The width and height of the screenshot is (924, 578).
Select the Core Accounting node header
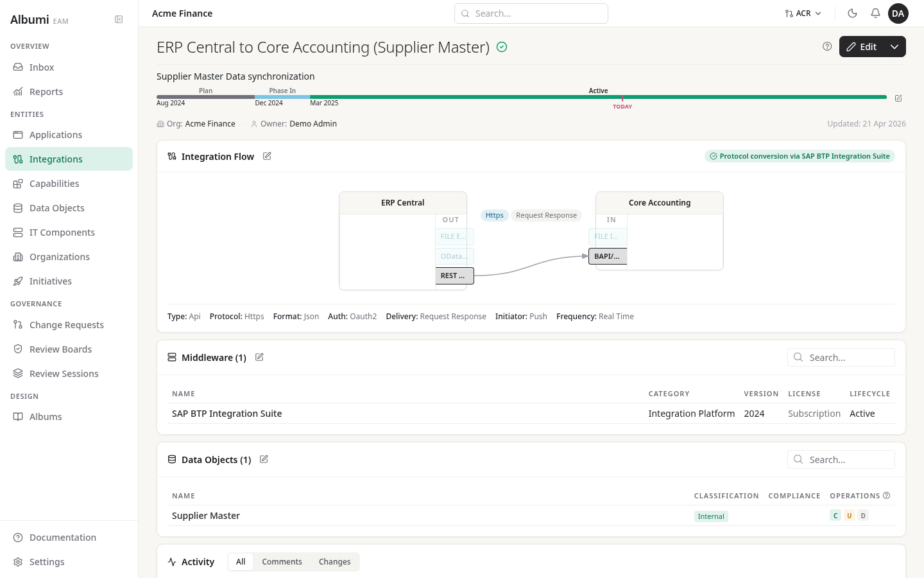[x=660, y=203]
